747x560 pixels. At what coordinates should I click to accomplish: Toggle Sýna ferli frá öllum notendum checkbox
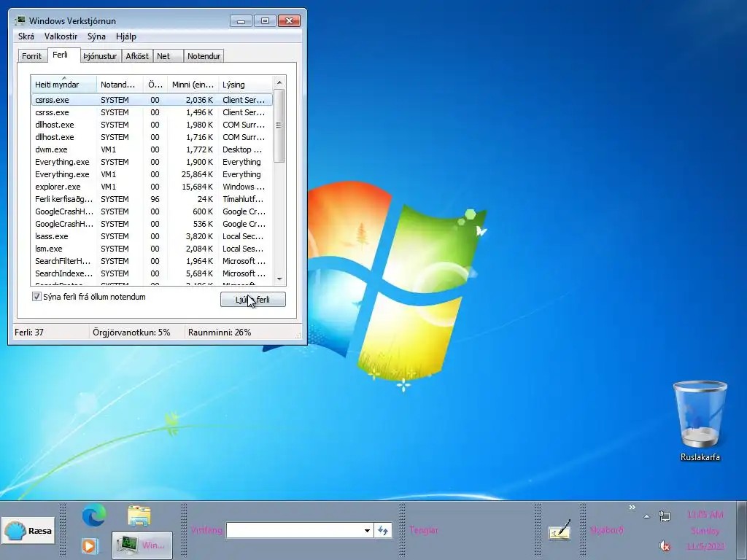(36, 297)
